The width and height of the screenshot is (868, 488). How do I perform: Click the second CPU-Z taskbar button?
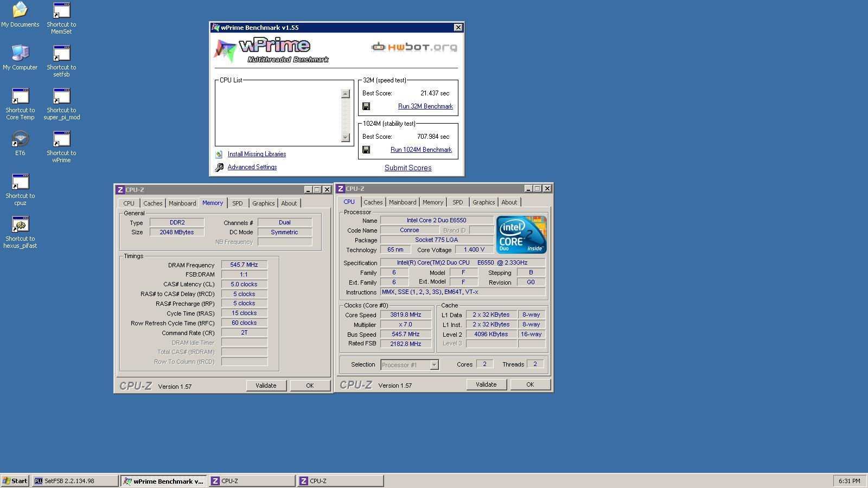tap(340, 481)
